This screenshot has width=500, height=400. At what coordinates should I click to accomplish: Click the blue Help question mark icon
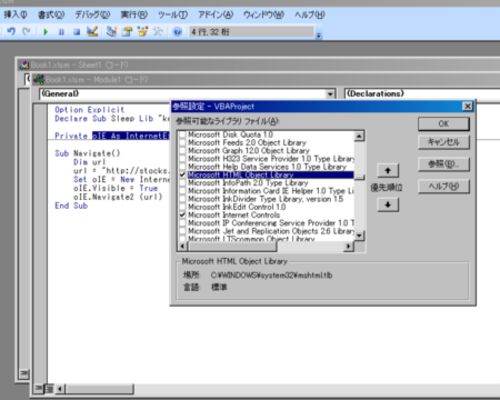(178, 32)
